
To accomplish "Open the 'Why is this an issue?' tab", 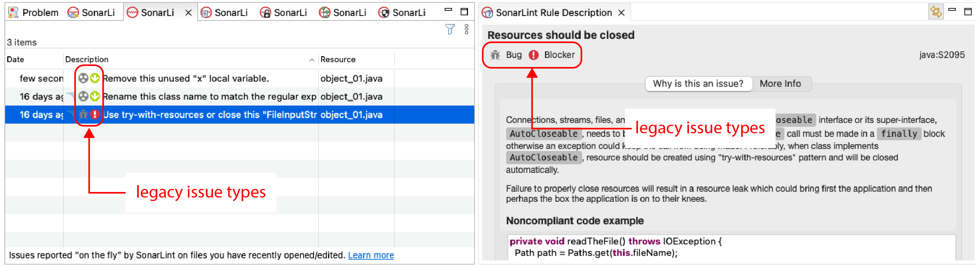I will (x=698, y=83).
